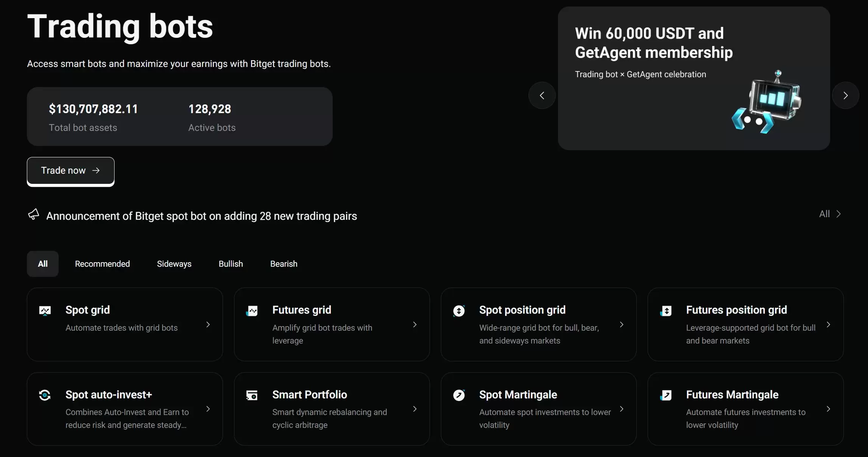Select the Recommended tab
The width and height of the screenshot is (868, 457).
[102, 264]
